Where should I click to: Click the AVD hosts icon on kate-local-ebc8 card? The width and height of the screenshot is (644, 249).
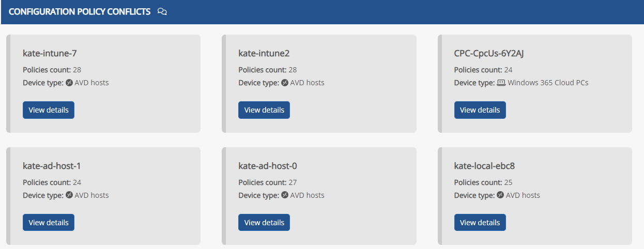(x=500, y=195)
